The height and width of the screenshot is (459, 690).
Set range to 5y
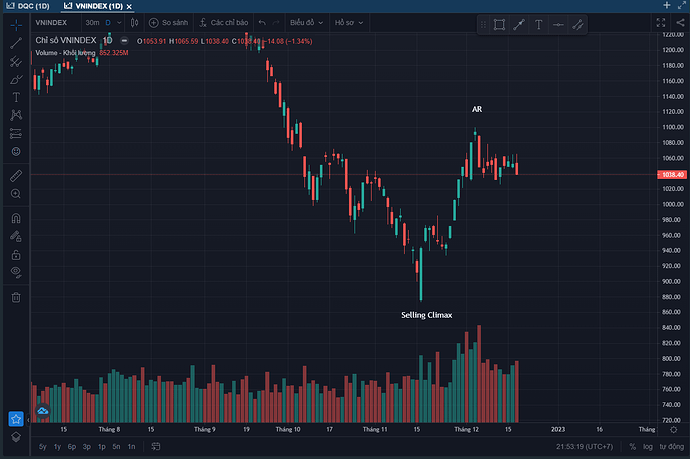42,447
